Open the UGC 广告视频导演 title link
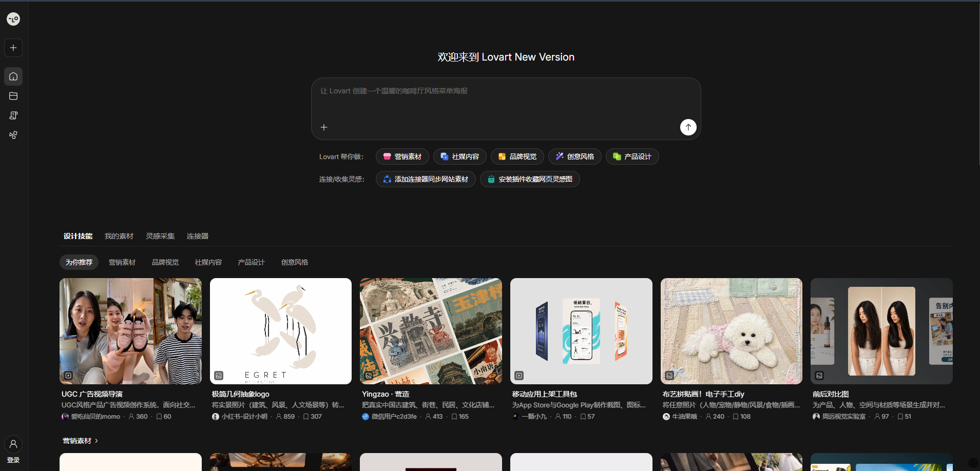This screenshot has width=980, height=471. (x=92, y=394)
